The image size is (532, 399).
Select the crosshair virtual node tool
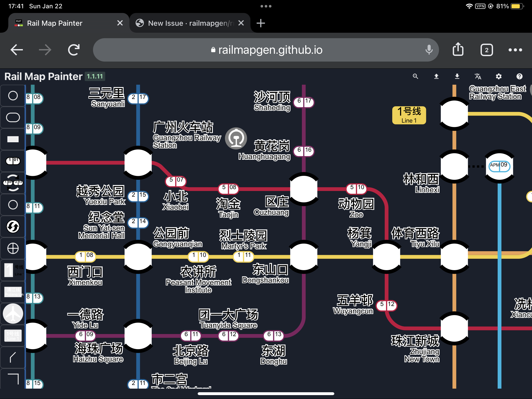click(x=13, y=248)
